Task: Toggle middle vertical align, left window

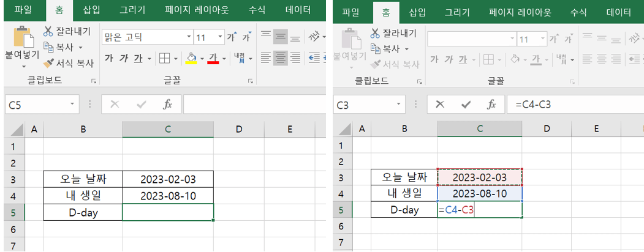Action: (x=281, y=37)
